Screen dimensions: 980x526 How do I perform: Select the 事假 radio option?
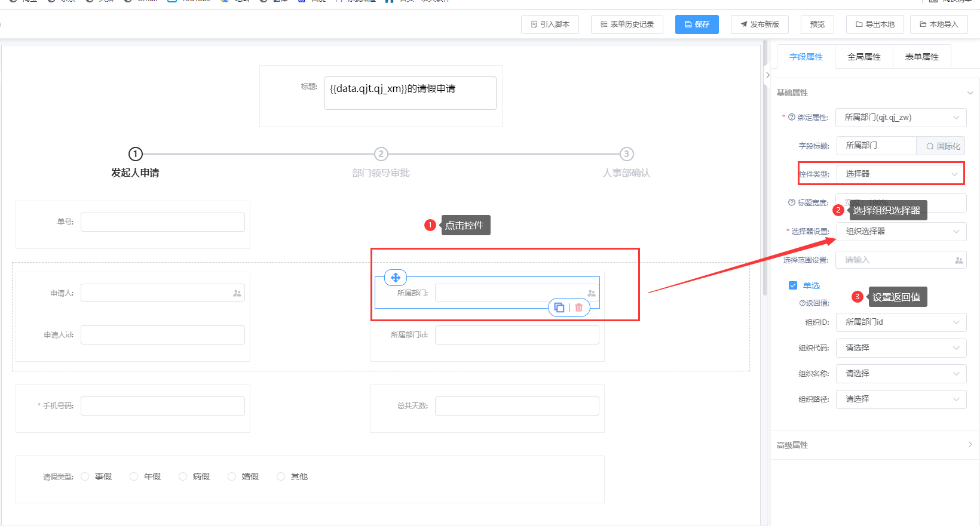click(x=85, y=476)
